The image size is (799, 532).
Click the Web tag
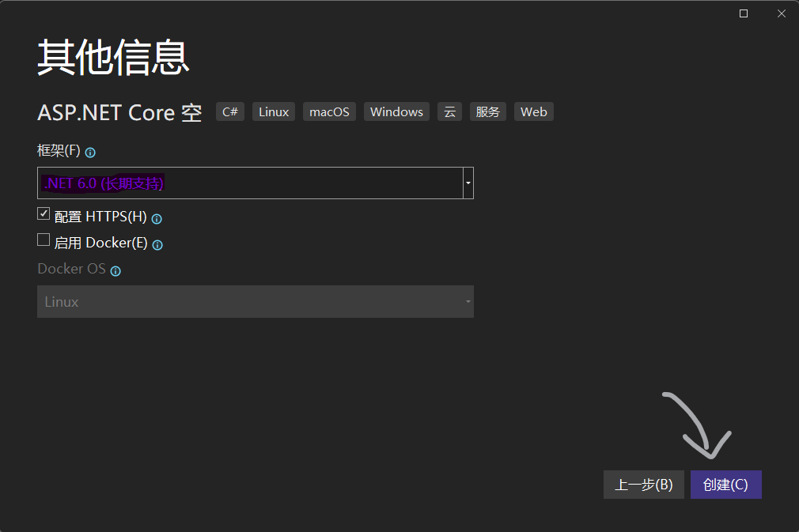point(533,111)
